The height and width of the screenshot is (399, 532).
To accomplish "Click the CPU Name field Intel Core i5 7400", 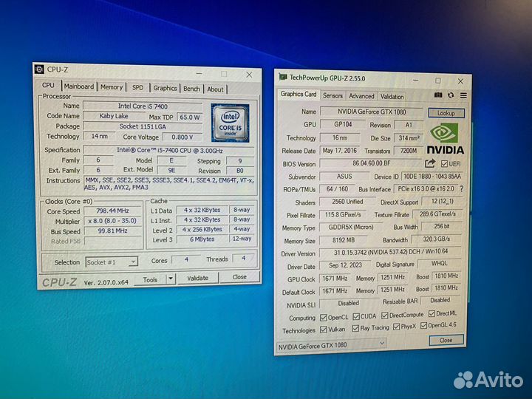I will click(143, 106).
